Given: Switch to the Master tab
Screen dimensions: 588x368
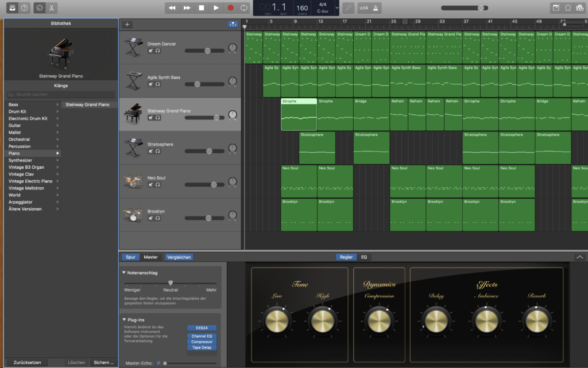Looking at the screenshot, I should coord(150,257).
